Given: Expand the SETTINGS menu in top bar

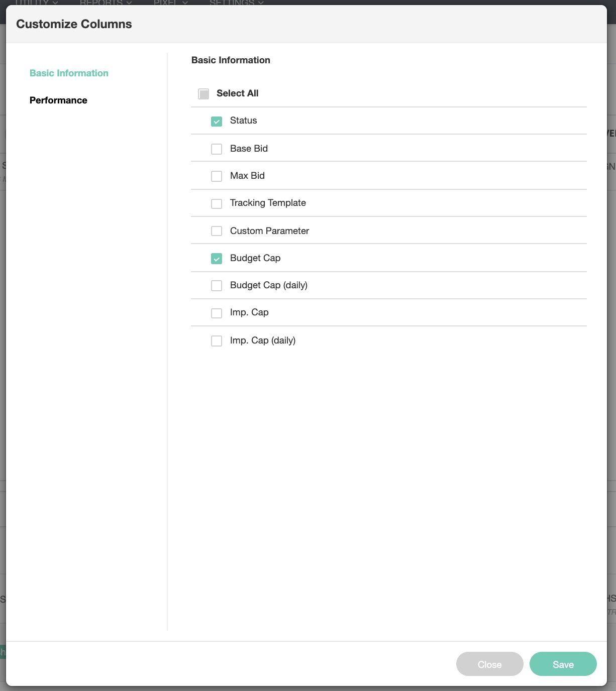Looking at the screenshot, I should coord(236,3).
